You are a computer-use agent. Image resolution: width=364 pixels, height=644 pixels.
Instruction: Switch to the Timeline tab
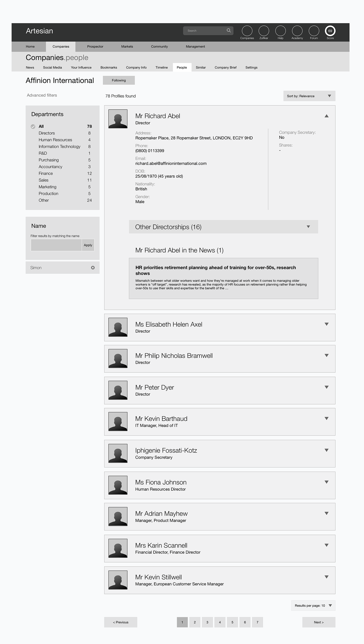pyautogui.click(x=161, y=67)
